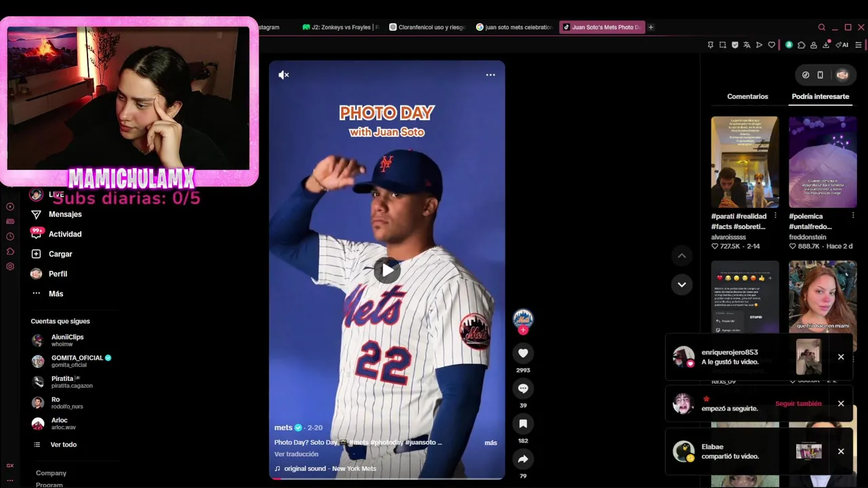This screenshot has height=488, width=868.
Task: Open TikTok profile avatar menu top right
Action: click(x=842, y=75)
